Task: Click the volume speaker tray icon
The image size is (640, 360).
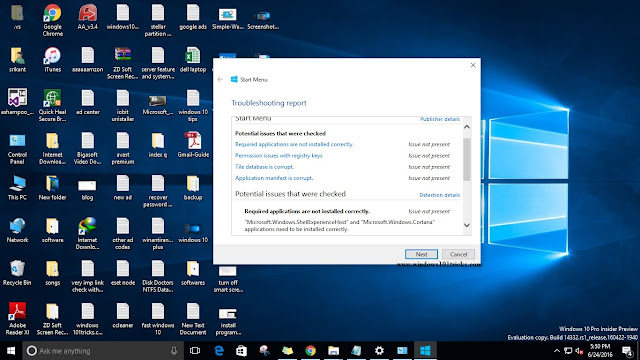Action: click(579, 351)
